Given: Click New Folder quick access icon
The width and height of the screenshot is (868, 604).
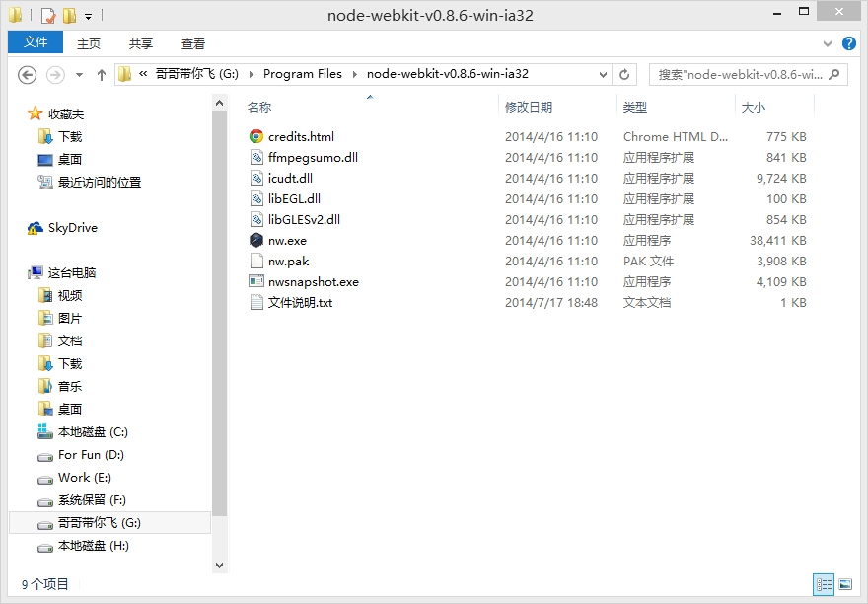Looking at the screenshot, I should click(70, 15).
